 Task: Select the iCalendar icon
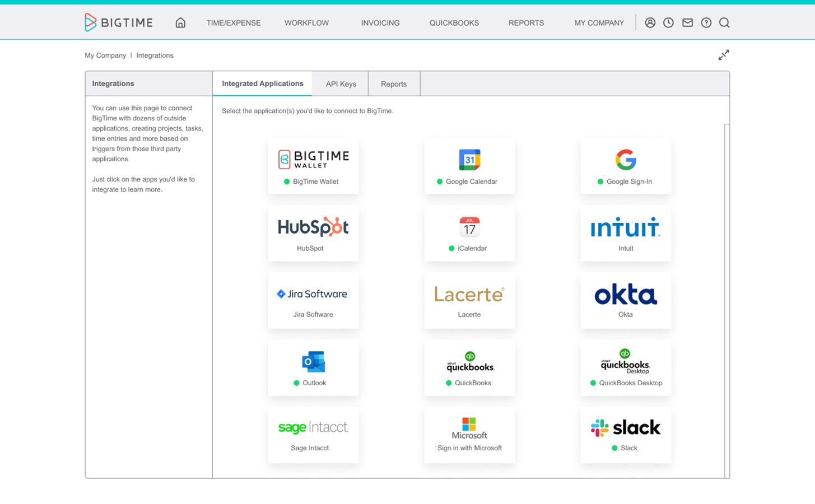coord(469,227)
